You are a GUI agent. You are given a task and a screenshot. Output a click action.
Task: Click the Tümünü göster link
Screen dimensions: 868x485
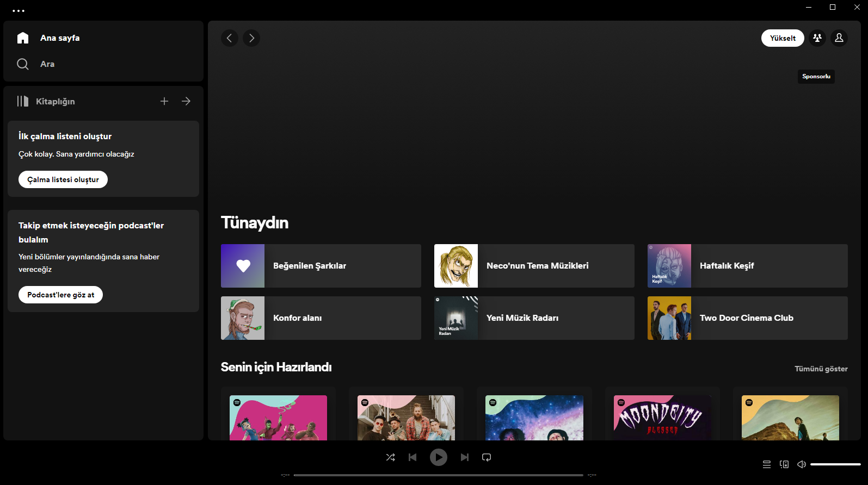point(821,369)
